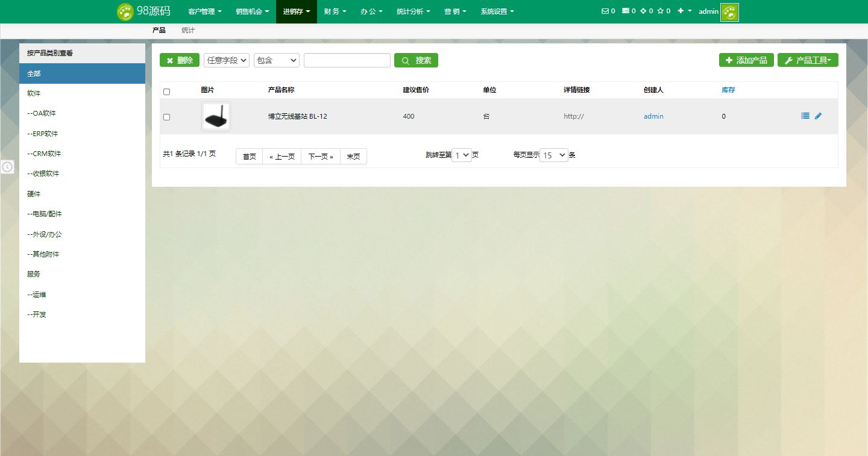Open the task list icon next to mail
Image resolution: width=868 pixels, height=456 pixels.
(625, 11)
